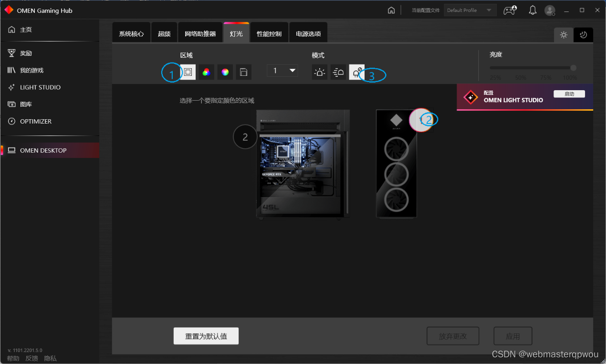This screenshot has width=606, height=364.
Task: Select zone circle 2 beside the side-view case
Action: click(245, 137)
